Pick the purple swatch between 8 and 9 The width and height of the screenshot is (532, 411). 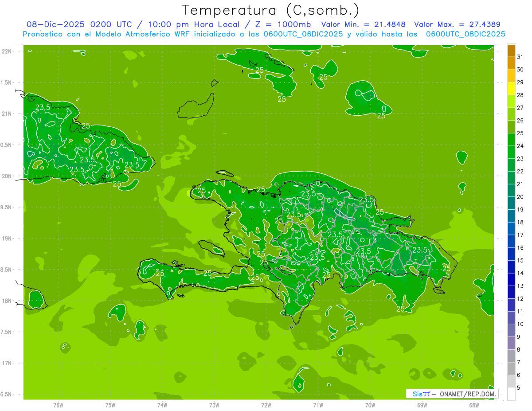tap(511, 343)
